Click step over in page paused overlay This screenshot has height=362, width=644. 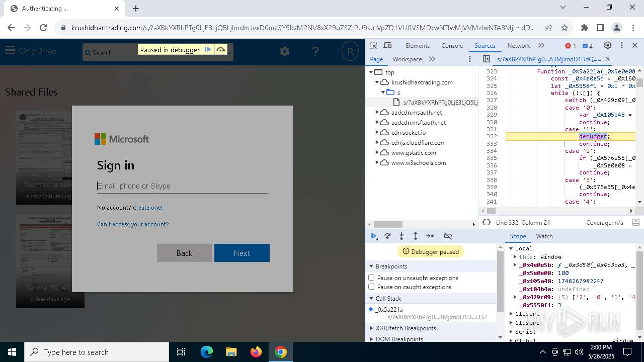point(220,49)
